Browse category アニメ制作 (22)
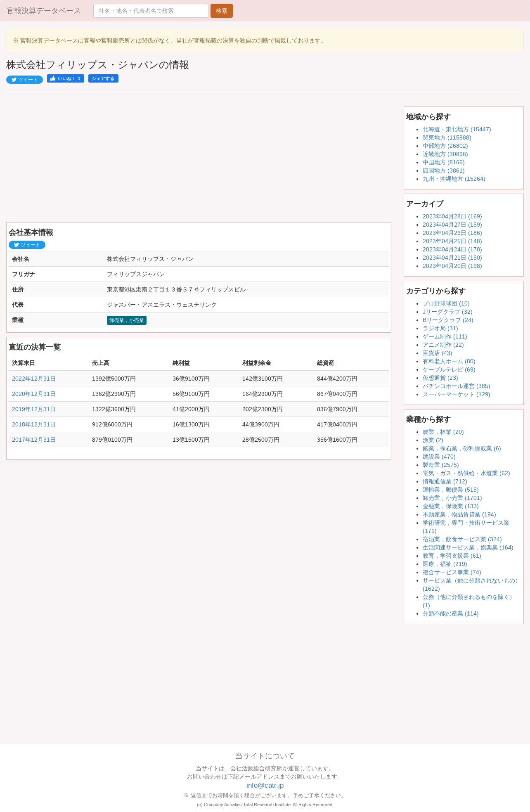Screen dimensions: 530x812 (x=443, y=345)
